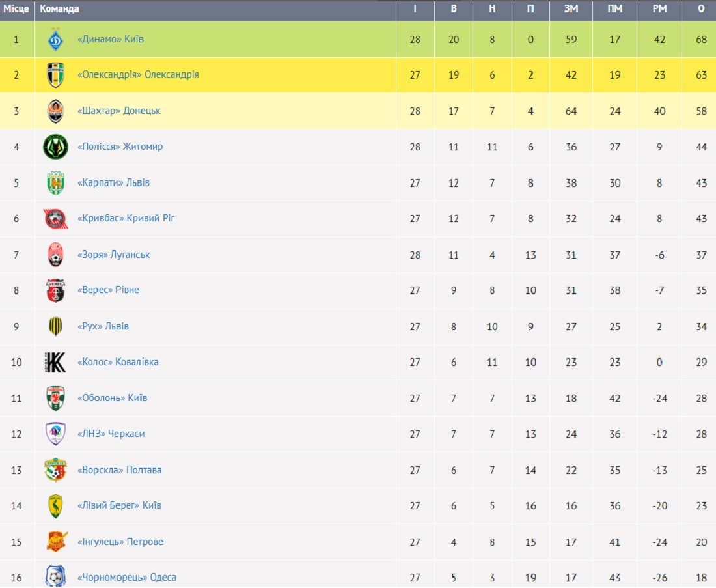716x588 pixels.
Task: Click the Chornomorets Odesa crest
Action: point(56,576)
